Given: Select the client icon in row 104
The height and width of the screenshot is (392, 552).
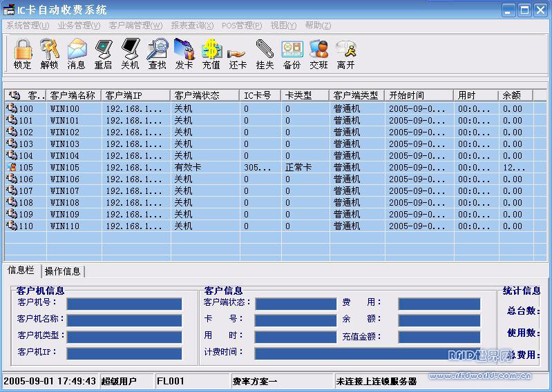Looking at the screenshot, I should pyautogui.click(x=12, y=155).
